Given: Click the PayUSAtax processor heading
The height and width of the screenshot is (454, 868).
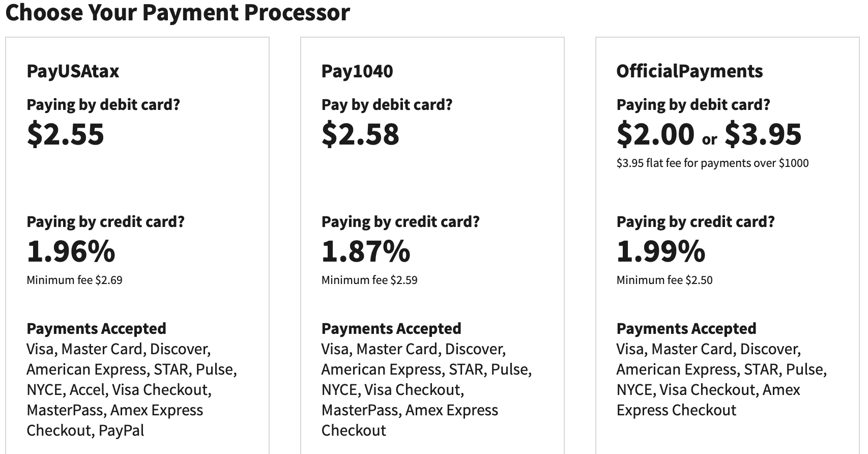Looking at the screenshot, I should [73, 71].
